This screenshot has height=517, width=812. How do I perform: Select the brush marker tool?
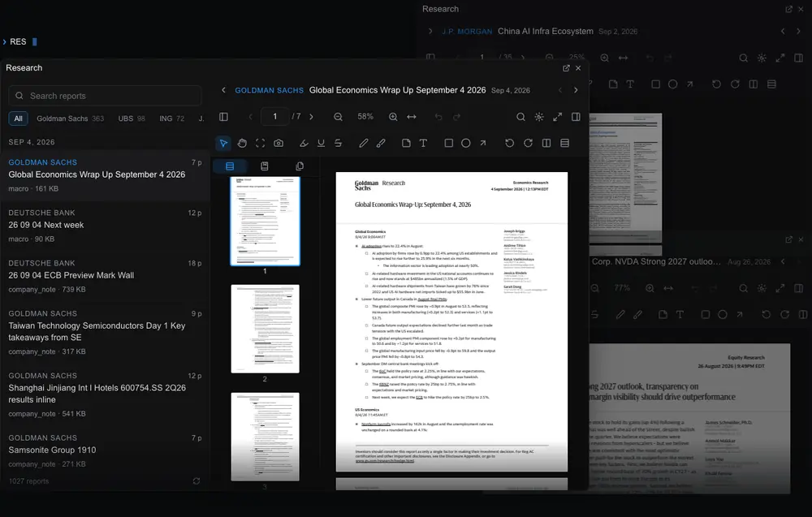tap(381, 144)
